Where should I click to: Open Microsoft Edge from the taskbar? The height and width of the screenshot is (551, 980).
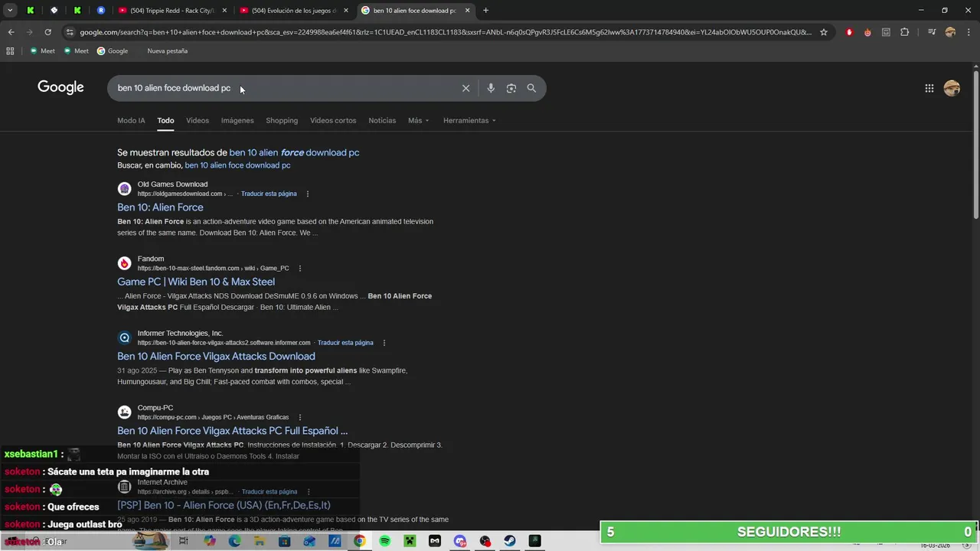click(x=234, y=541)
